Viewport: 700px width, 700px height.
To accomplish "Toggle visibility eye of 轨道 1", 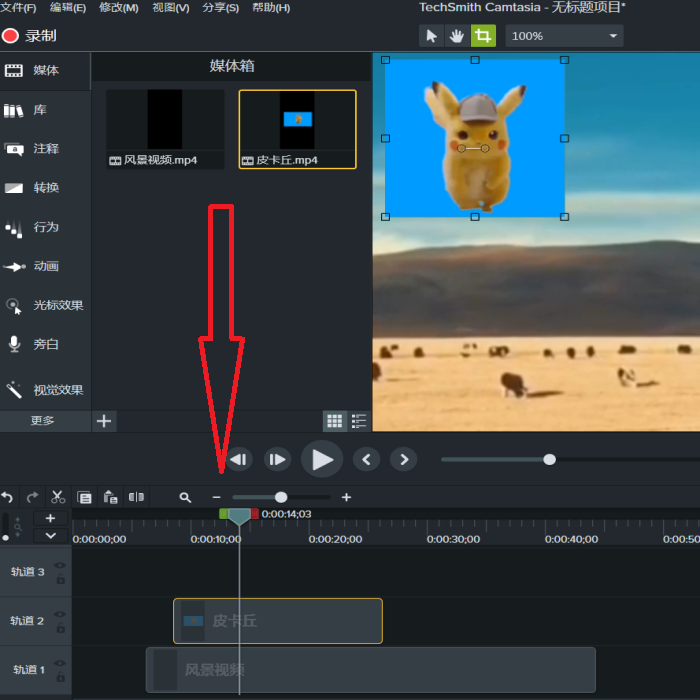I will pyautogui.click(x=60, y=663).
